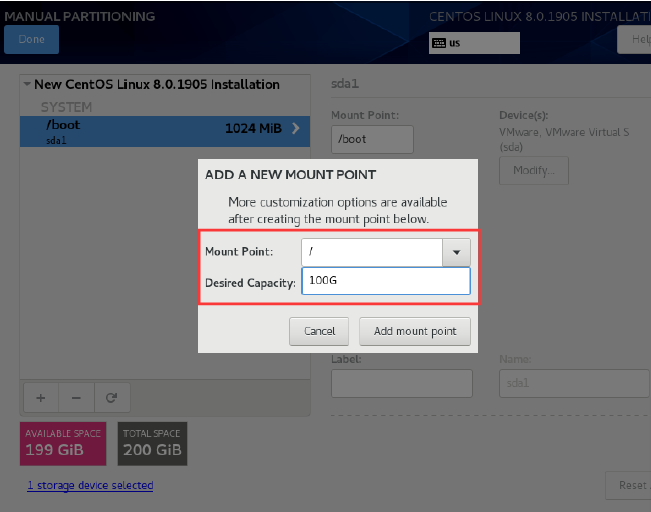Add a partition with plus icon
The width and height of the screenshot is (651, 512).
41,398
